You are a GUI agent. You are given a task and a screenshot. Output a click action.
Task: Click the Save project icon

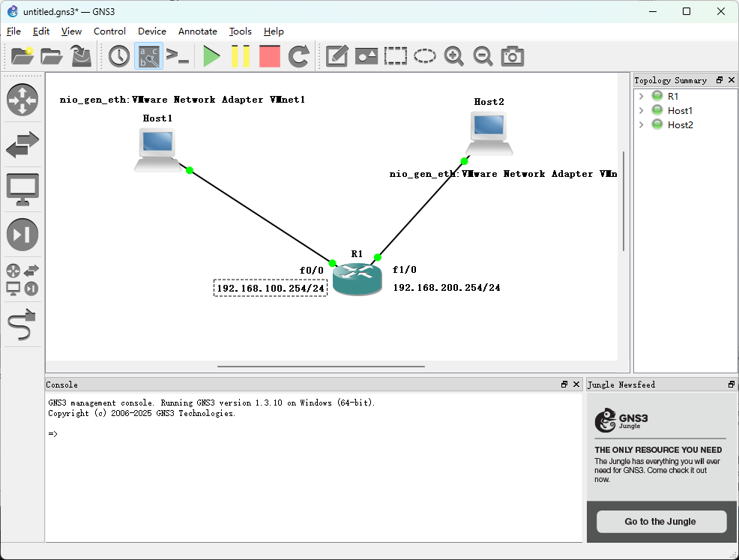81,56
